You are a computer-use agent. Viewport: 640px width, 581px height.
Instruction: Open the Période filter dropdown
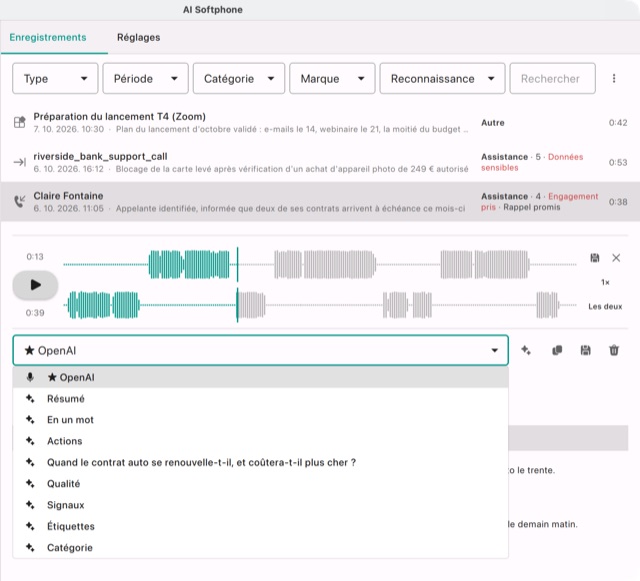click(145, 78)
